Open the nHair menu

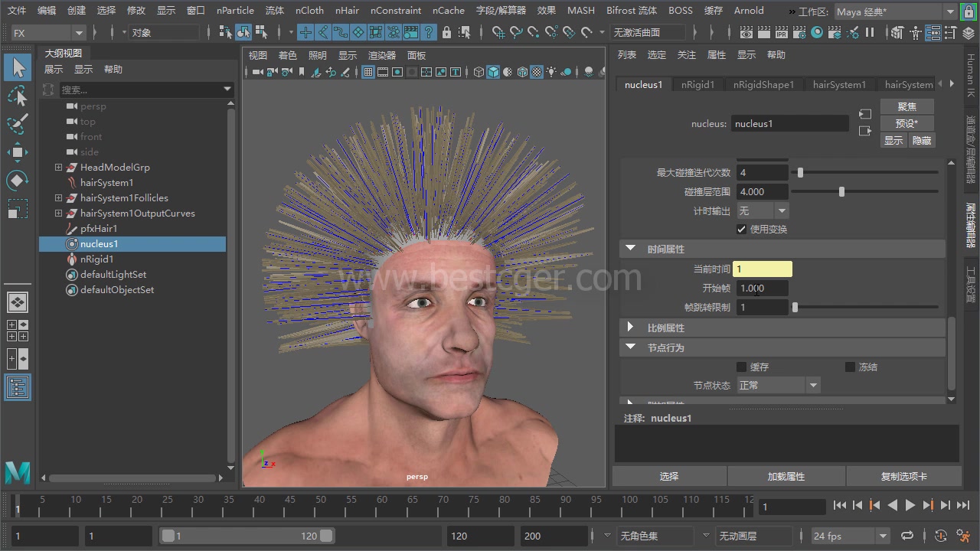point(347,11)
